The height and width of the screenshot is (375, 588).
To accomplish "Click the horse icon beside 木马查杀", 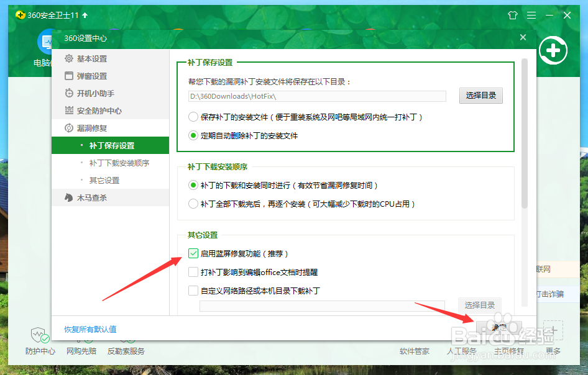I will 68,197.
